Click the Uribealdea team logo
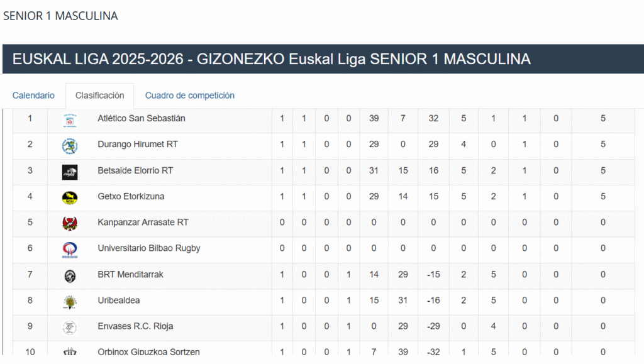This screenshot has height=364, width=644. tap(70, 302)
